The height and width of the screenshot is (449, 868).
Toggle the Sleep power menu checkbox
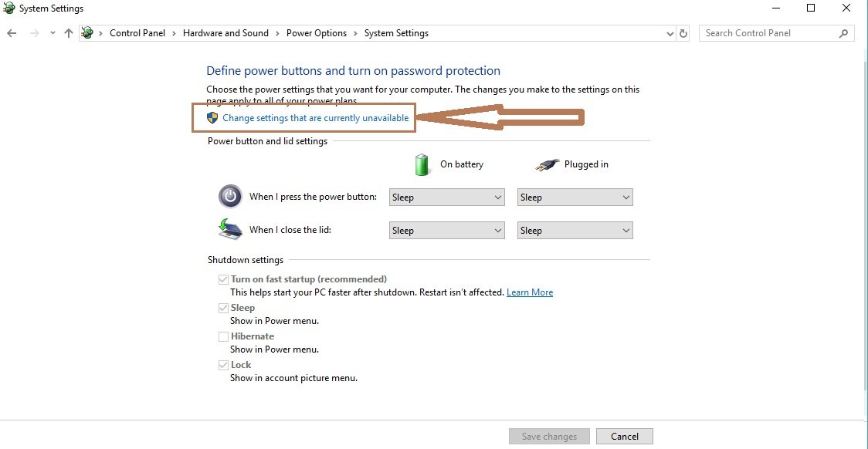pos(223,308)
